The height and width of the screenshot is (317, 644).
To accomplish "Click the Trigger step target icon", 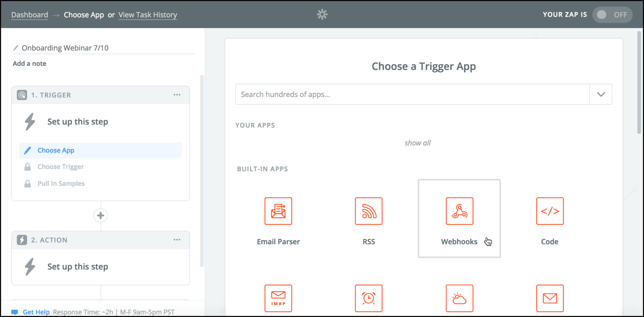I will [x=22, y=95].
